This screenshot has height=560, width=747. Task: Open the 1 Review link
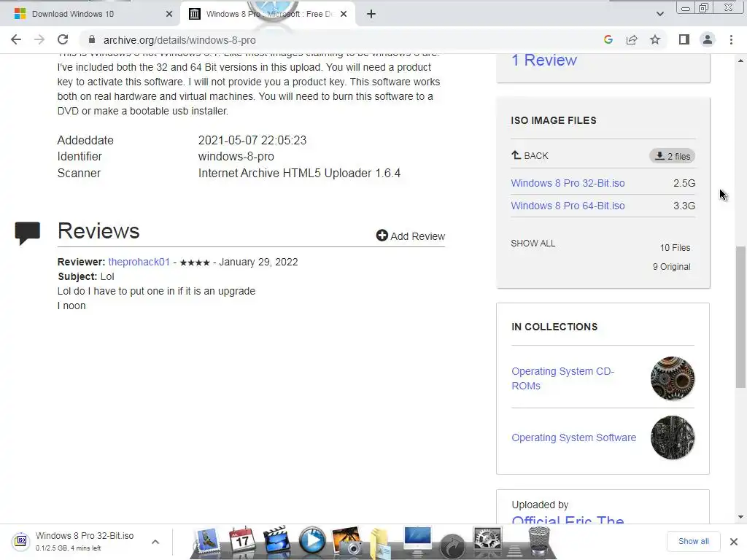click(544, 60)
